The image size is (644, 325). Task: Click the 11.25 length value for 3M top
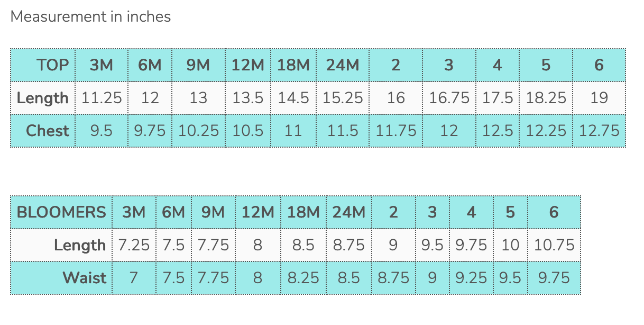coord(102,98)
